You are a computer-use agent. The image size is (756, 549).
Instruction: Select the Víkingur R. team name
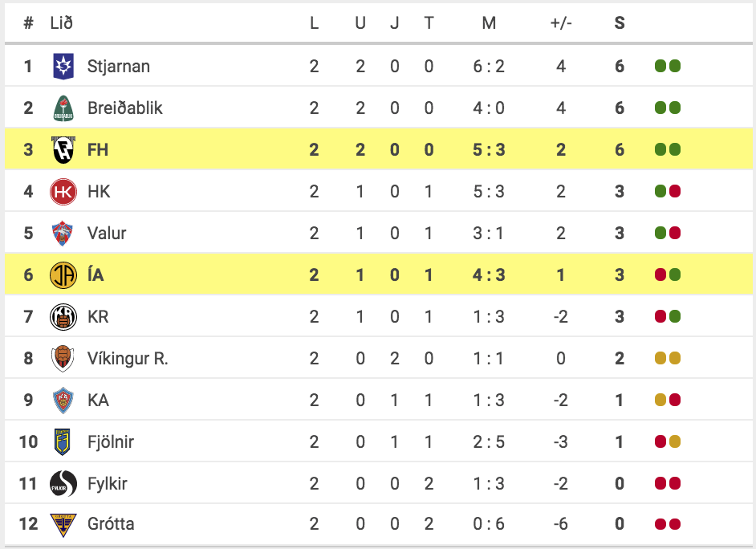coord(128,358)
